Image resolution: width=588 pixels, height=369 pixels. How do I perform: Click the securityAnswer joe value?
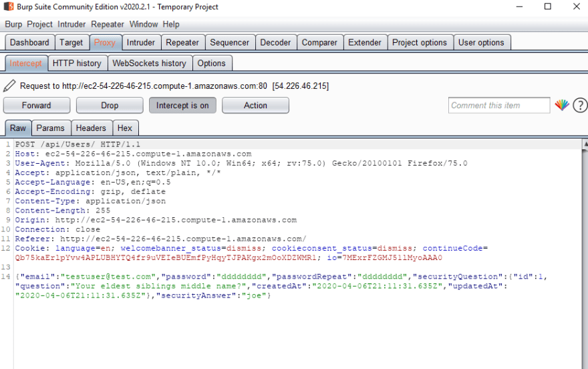coord(253,295)
